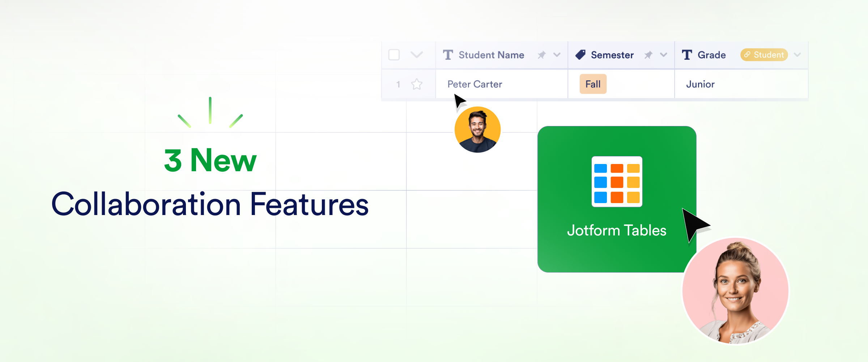Click the man's avatar on yellow background

click(478, 130)
